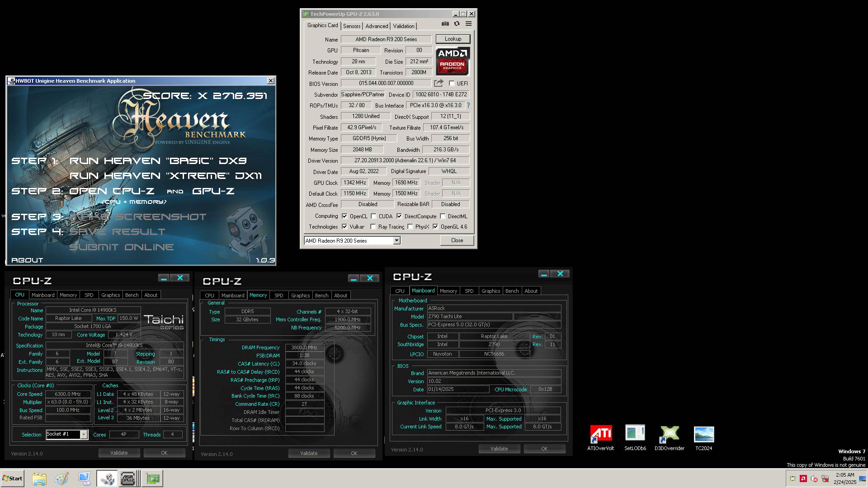This screenshot has width=868, height=488.
Task: Toggle the UEFI checkbox in GPU-Z
Action: click(x=452, y=84)
